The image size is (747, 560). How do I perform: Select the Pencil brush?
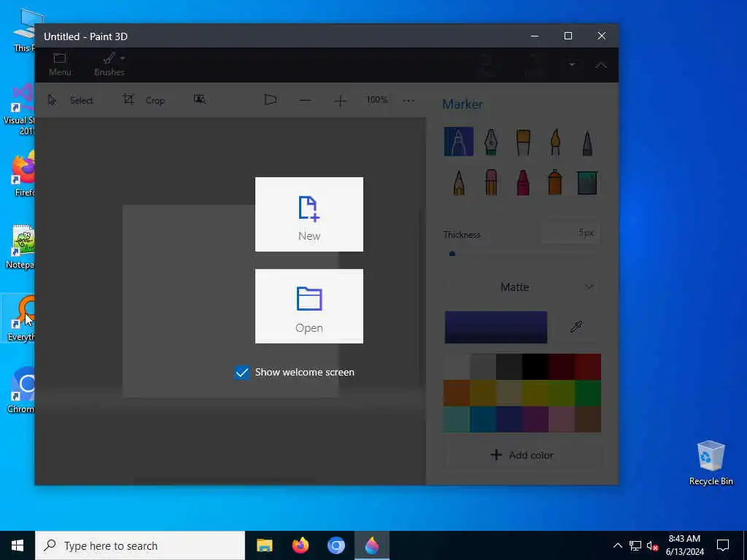point(459,182)
